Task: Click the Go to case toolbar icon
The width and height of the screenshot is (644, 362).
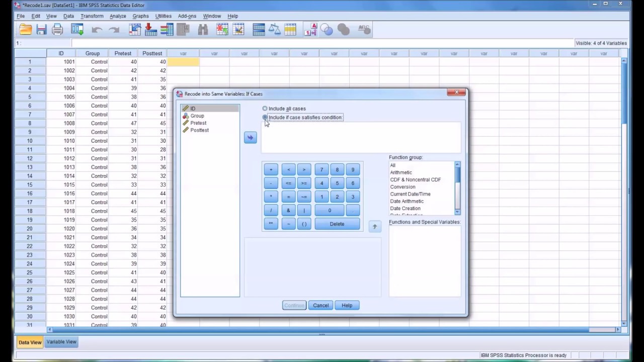Action: coord(135,30)
